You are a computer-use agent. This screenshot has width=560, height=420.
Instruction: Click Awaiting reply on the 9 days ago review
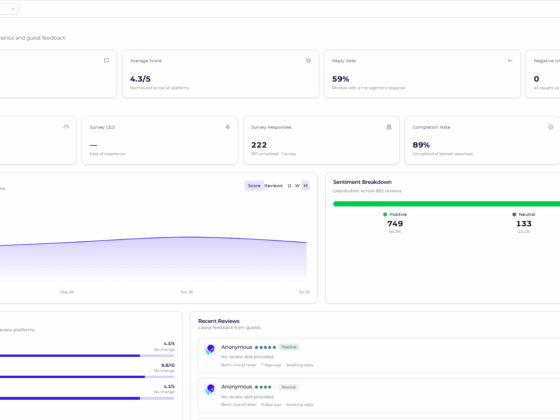click(x=300, y=405)
